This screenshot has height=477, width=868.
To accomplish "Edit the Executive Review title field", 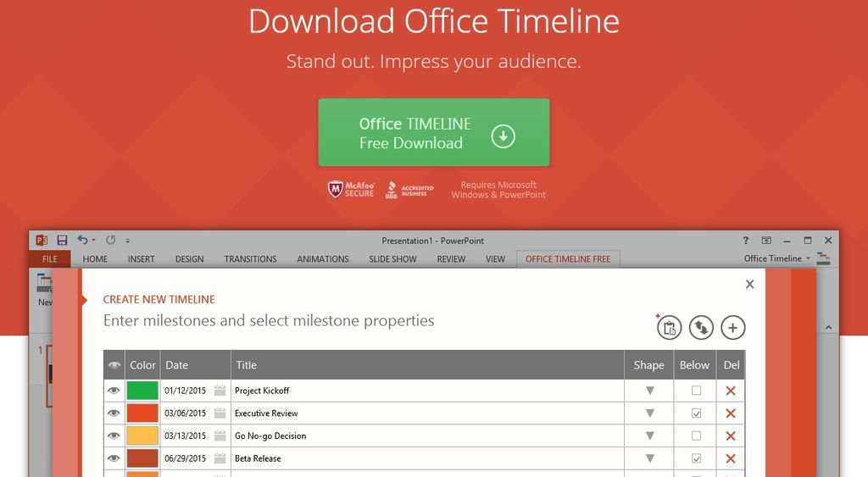I will (427, 413).
